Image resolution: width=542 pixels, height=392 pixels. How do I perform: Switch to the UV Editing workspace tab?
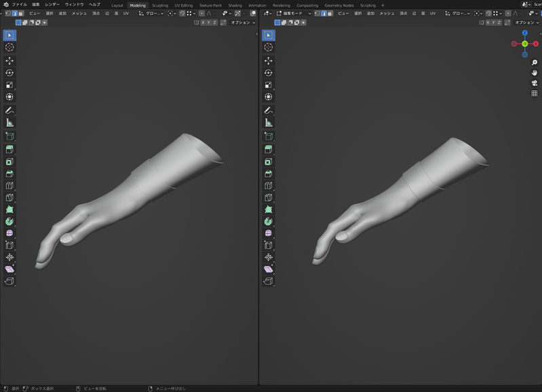pyautogui.click(x=184, y=5)
